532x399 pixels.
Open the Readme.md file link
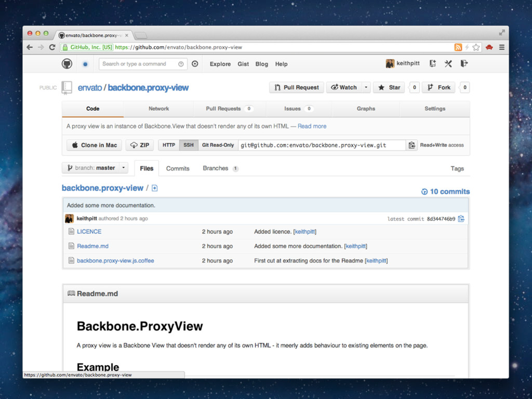(92, 246)
